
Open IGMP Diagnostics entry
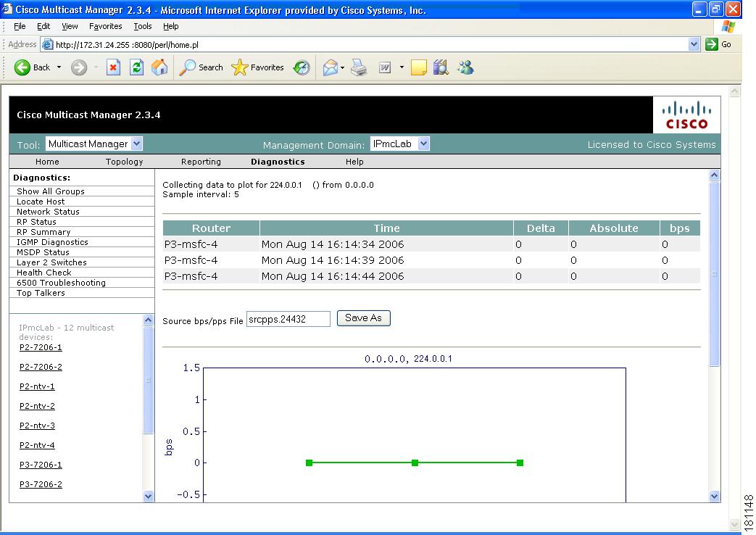pyautogui.click(x=53, y=242)
